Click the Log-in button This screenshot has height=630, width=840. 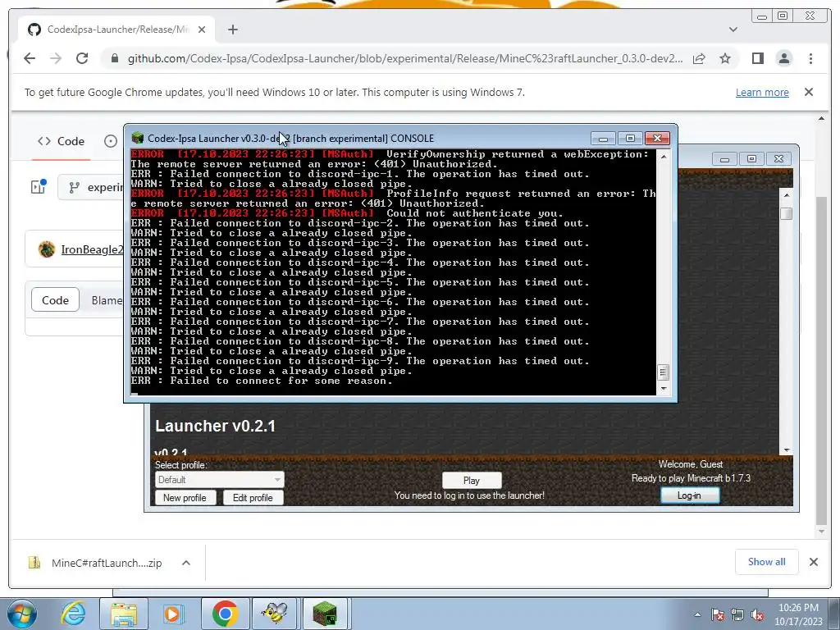tap(689, 495)
